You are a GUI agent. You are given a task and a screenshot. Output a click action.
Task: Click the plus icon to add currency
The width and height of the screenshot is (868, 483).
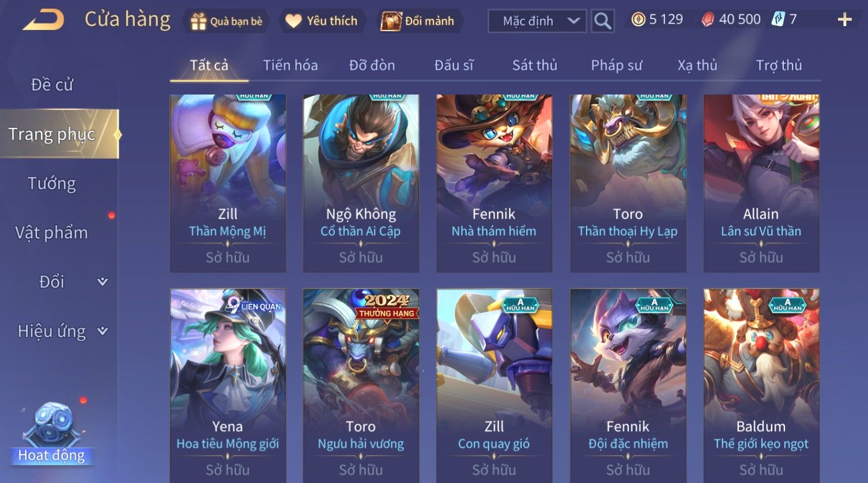844,20
